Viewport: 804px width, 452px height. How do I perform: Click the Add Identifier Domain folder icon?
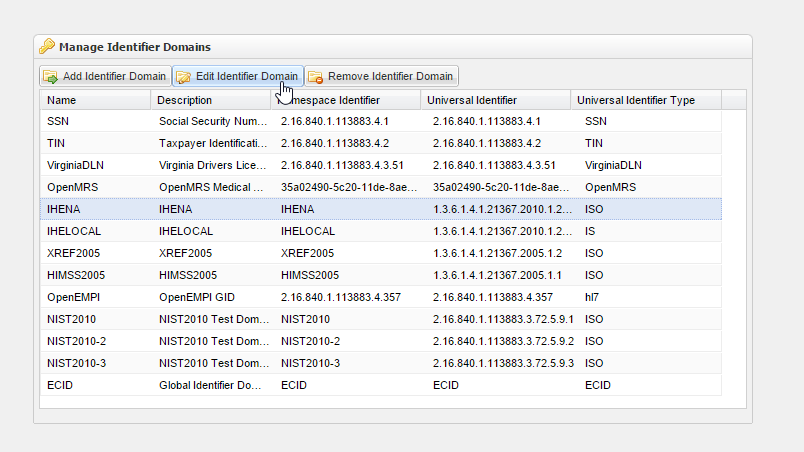pos(50,77)
